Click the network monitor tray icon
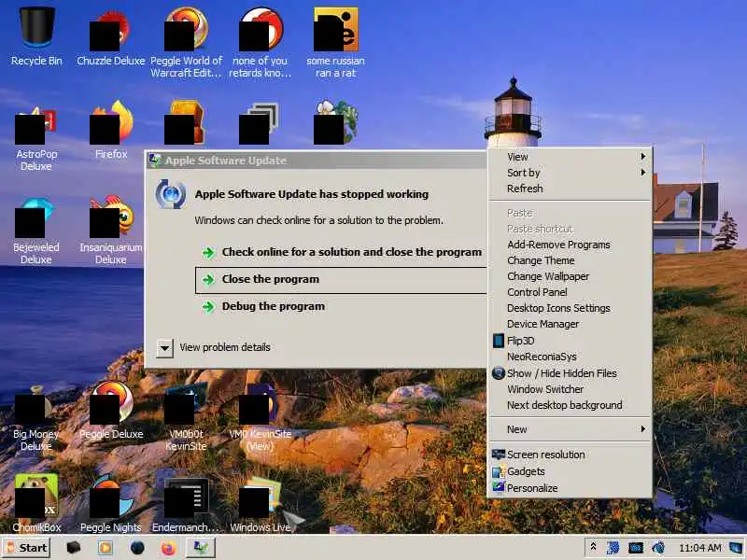Image resolution: width=747 pixels, height=560 pixels. 636,548
